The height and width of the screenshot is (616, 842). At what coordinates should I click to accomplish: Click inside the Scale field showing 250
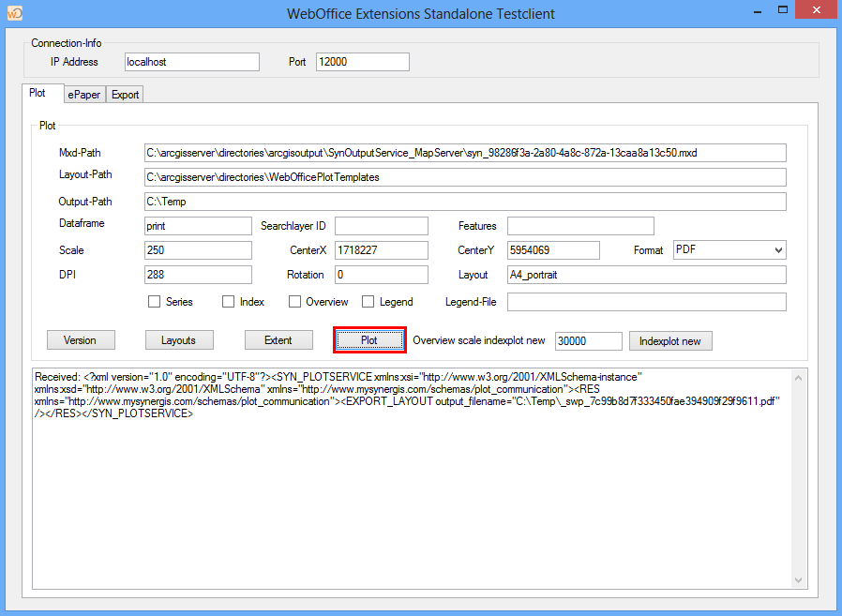coord(198,249)
